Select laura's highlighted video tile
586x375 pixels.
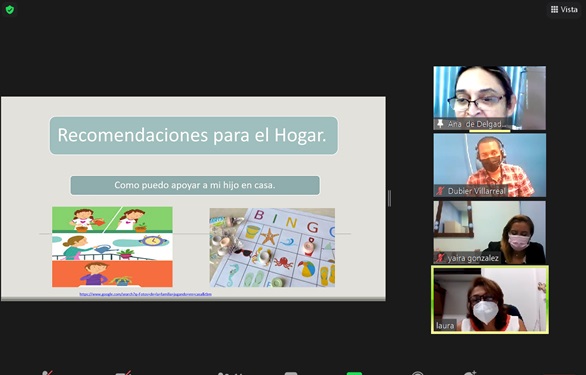coord(490,299)
